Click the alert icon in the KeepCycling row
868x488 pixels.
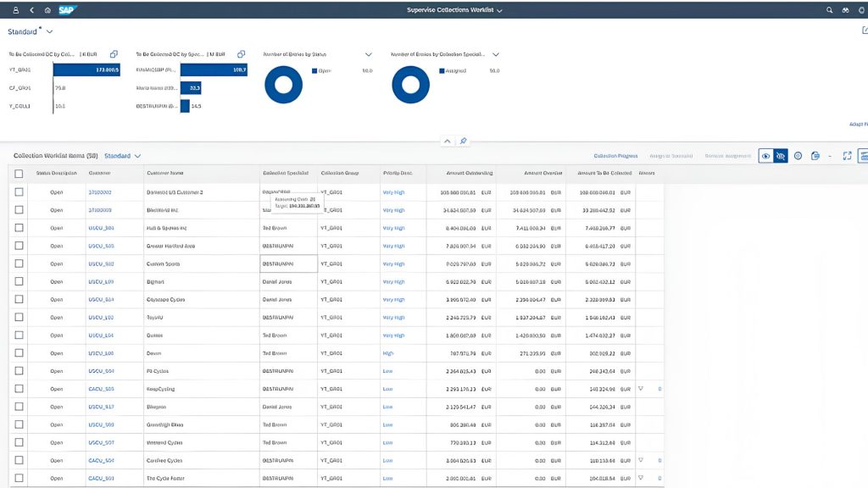pos(641,389)
